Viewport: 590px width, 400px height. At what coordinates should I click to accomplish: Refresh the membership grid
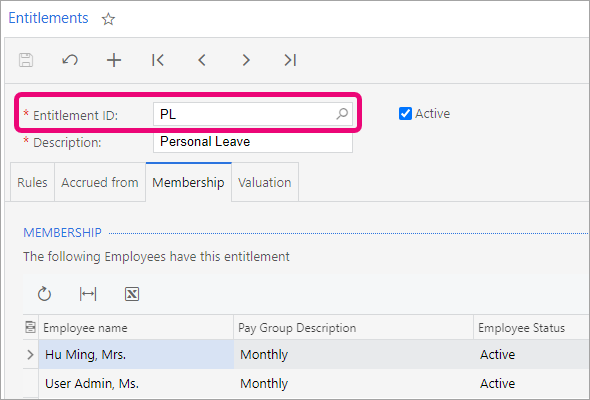(x=44, y=294)
